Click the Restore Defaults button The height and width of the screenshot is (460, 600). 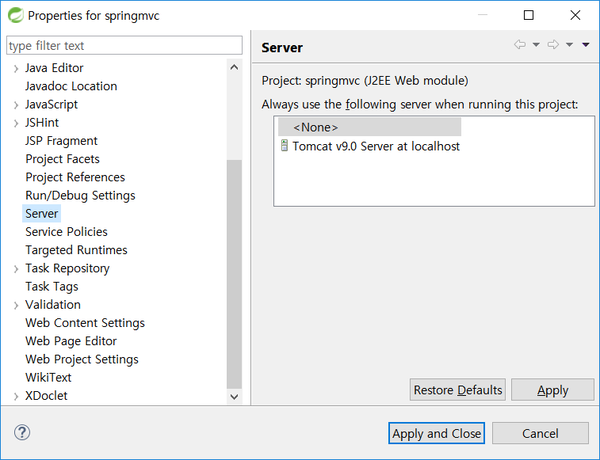(x=458, y=390)
